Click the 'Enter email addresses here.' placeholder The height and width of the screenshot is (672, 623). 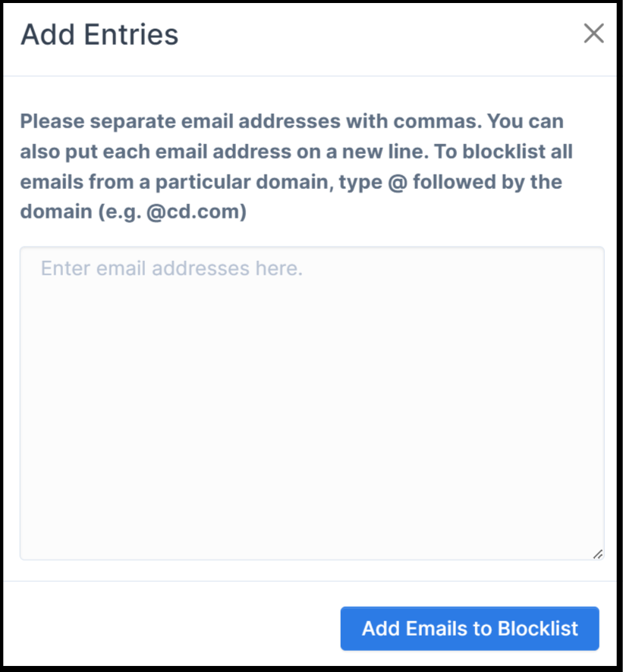coord(172,268)
